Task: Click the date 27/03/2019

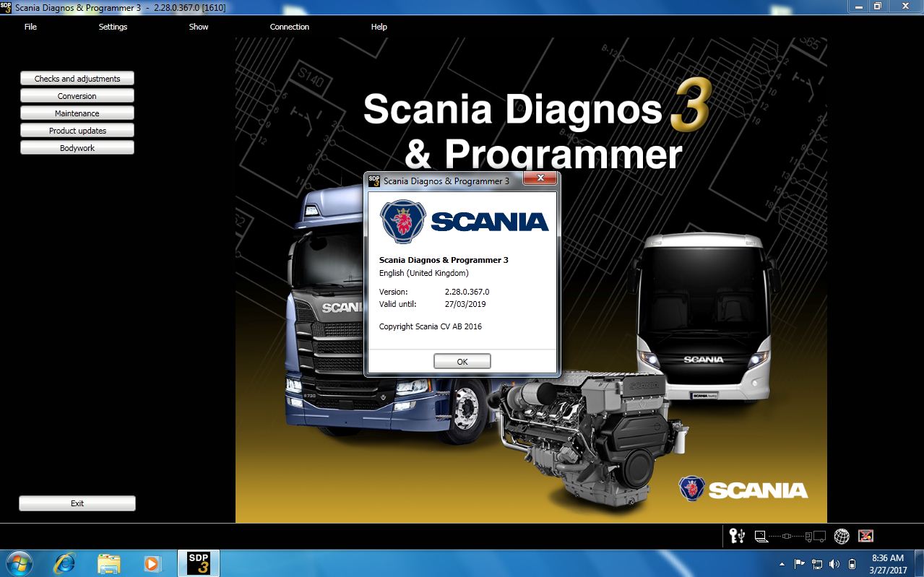Action: (x=465, y=304)
